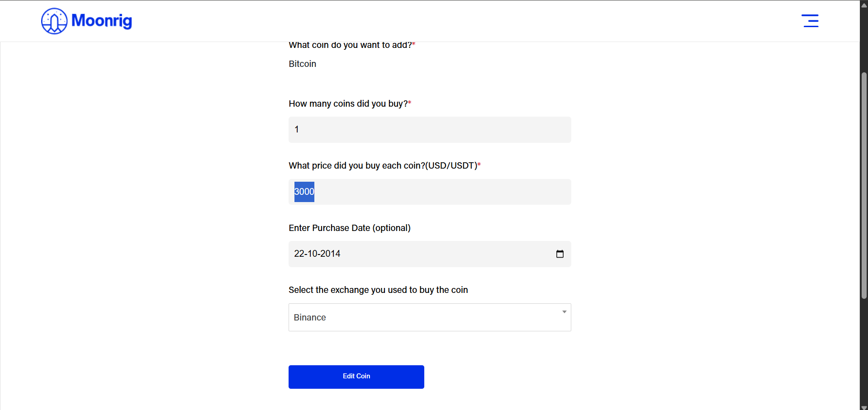Screen dimensions: 868x410
Task: Click the vertical scrollbar thumb
Action: (x=864, y=185)
